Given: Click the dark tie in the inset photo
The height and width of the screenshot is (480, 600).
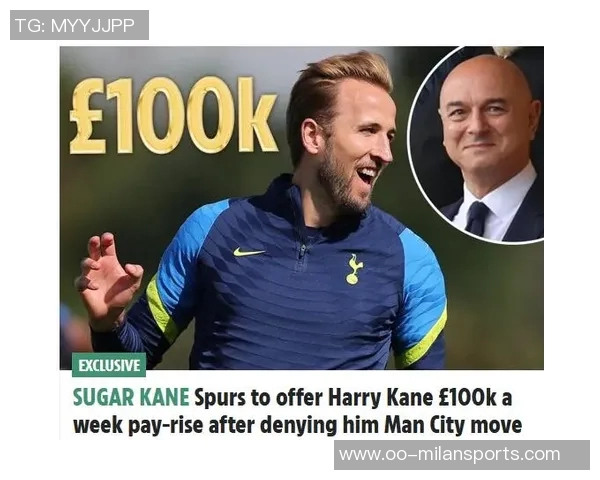Looking at the screenshot, I should point(476,218).
